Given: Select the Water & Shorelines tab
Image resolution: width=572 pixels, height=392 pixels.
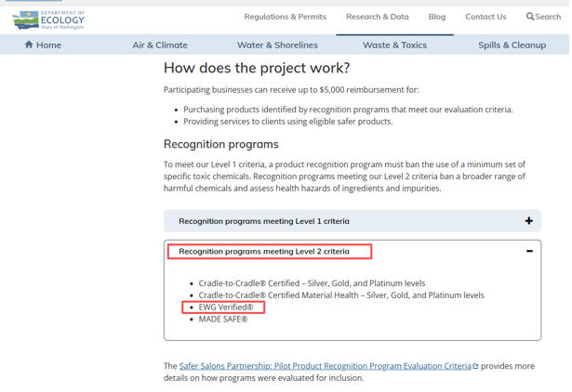Looking at the screenshot, I should 277,45.
